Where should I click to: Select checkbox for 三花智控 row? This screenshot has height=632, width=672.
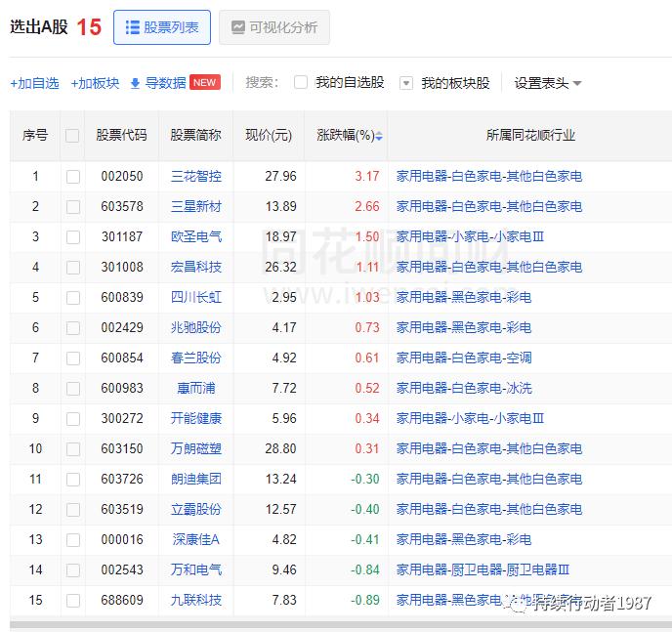point(72,177)
